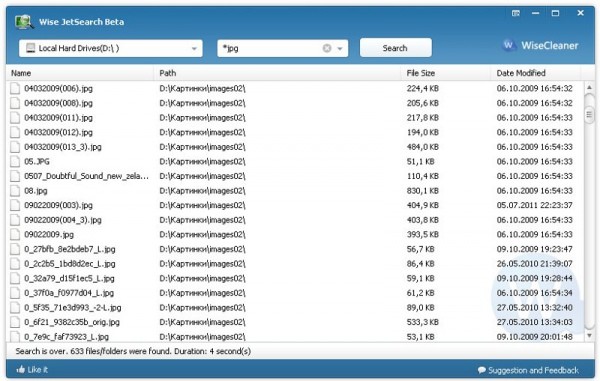This screenshot has height=381, width=600.
Task: Click file icon of 0_32a79_d15f1ec5_L.jpg
Action: pos(15,278)
